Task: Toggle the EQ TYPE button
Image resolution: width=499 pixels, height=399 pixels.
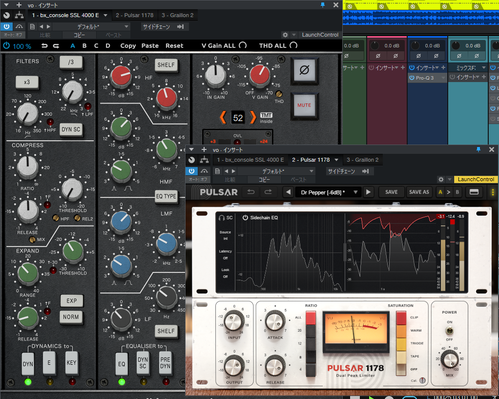Action: pyautogui.click(x=166, y=196)
